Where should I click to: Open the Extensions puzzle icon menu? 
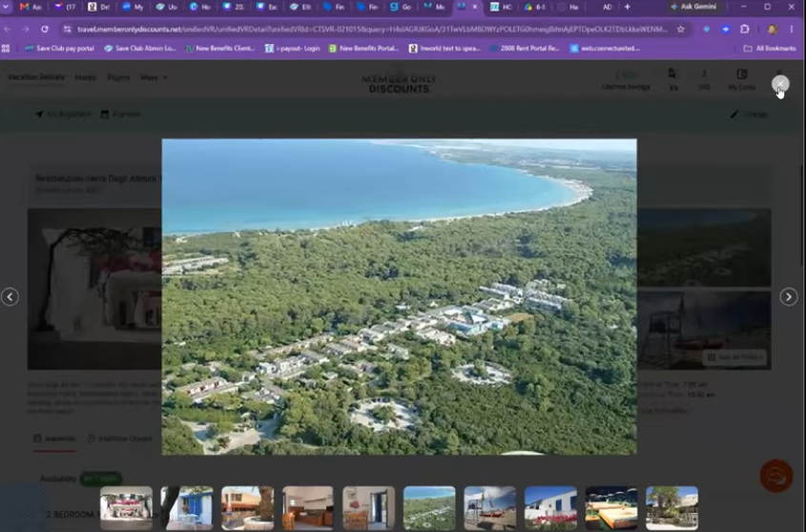coord(745,30)
